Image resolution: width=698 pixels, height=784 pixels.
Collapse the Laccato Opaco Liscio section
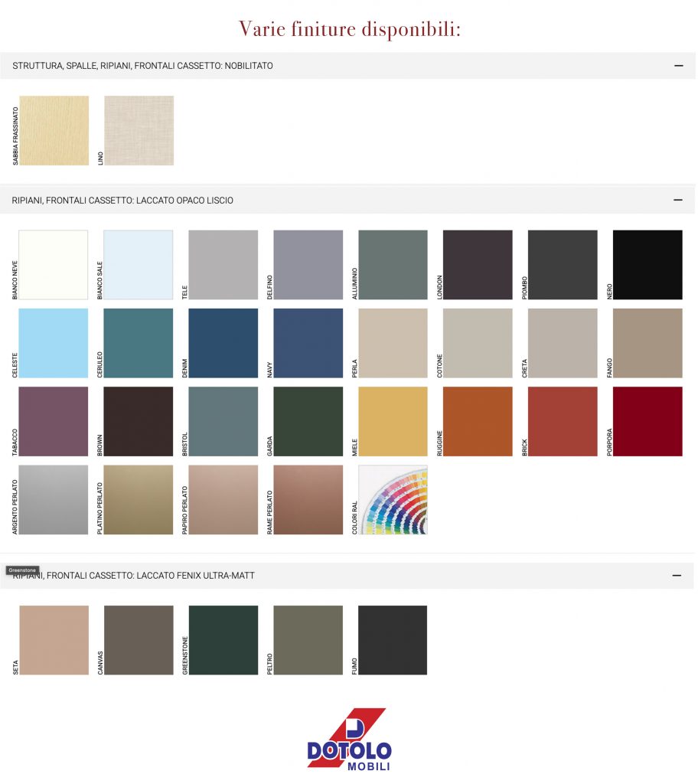pyautogui.click(x=678, y=200)
